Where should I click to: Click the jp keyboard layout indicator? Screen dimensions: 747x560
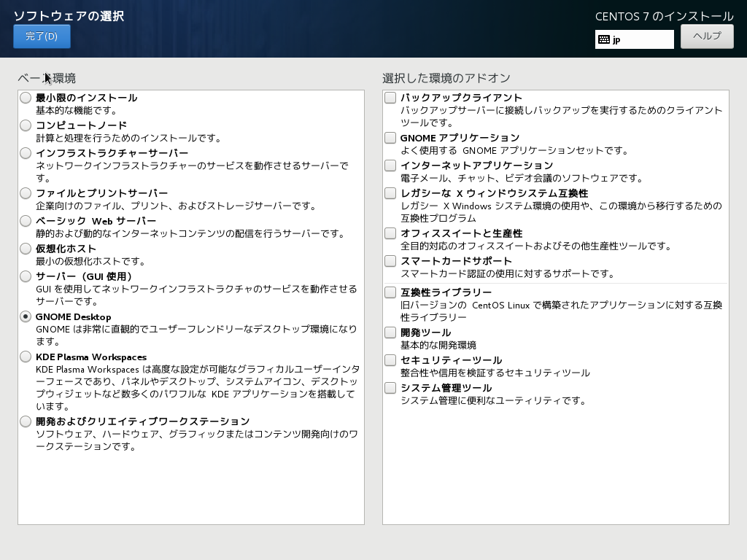click(x=634, y=39)
